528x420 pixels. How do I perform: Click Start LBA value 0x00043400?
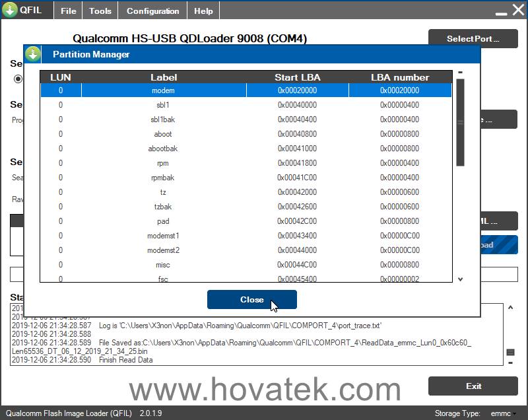click(298, 236)
